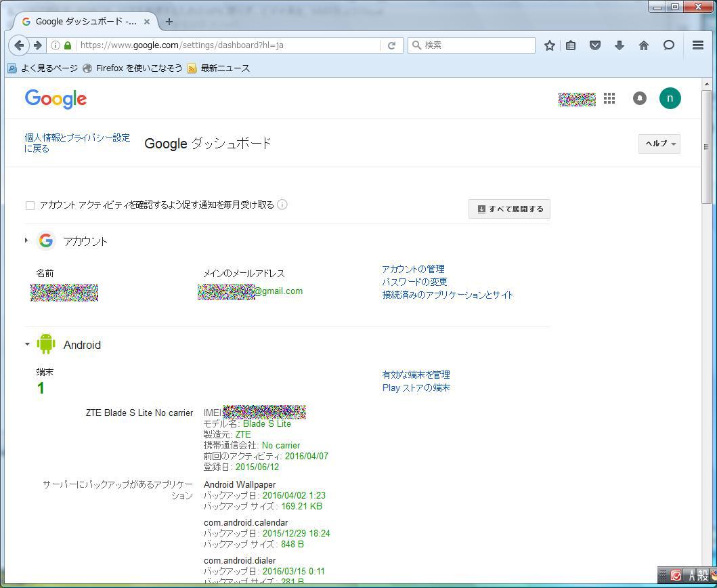Click the green account avatar
The image size is (717, 588).
tap(670, 98)
